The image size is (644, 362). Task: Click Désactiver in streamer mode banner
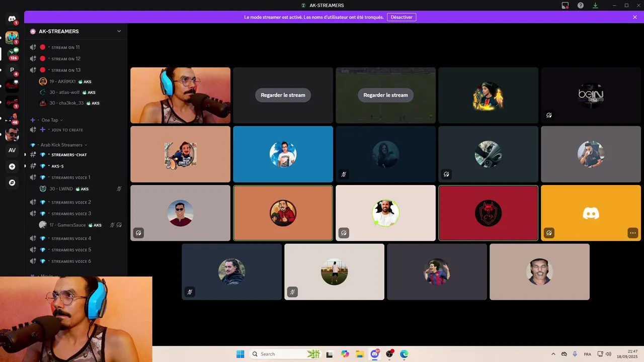point(401,17)
